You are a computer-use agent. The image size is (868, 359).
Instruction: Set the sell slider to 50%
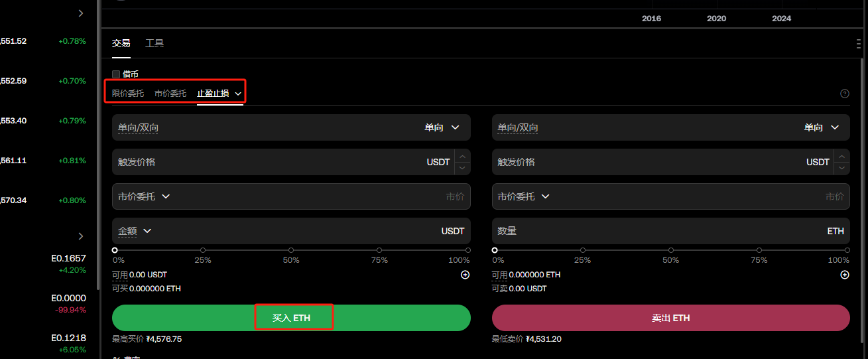(671, 250)
